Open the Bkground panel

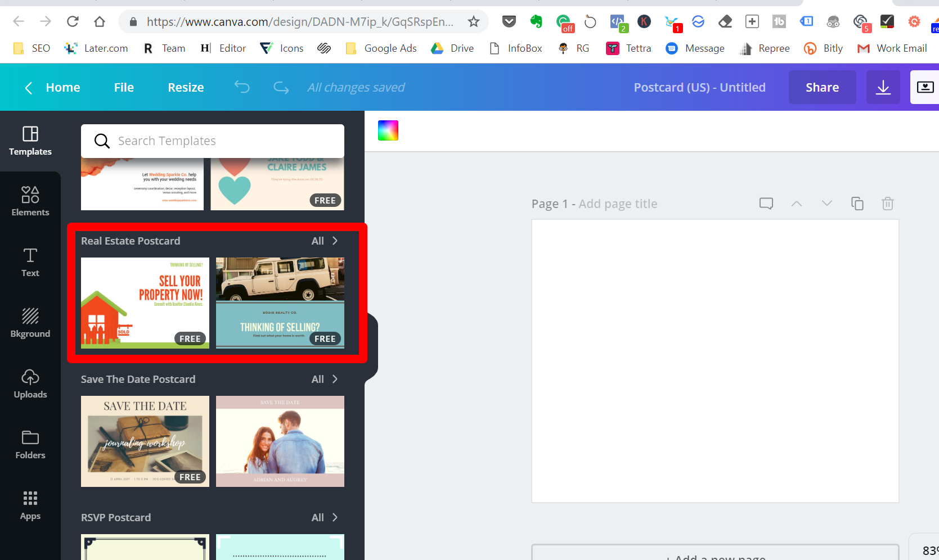30,323
